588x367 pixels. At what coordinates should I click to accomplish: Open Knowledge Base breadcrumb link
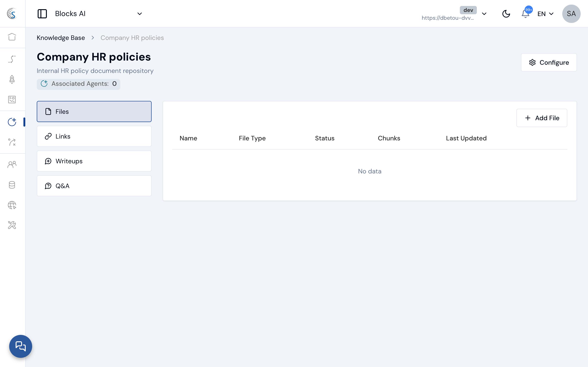[x=61, y=38]
